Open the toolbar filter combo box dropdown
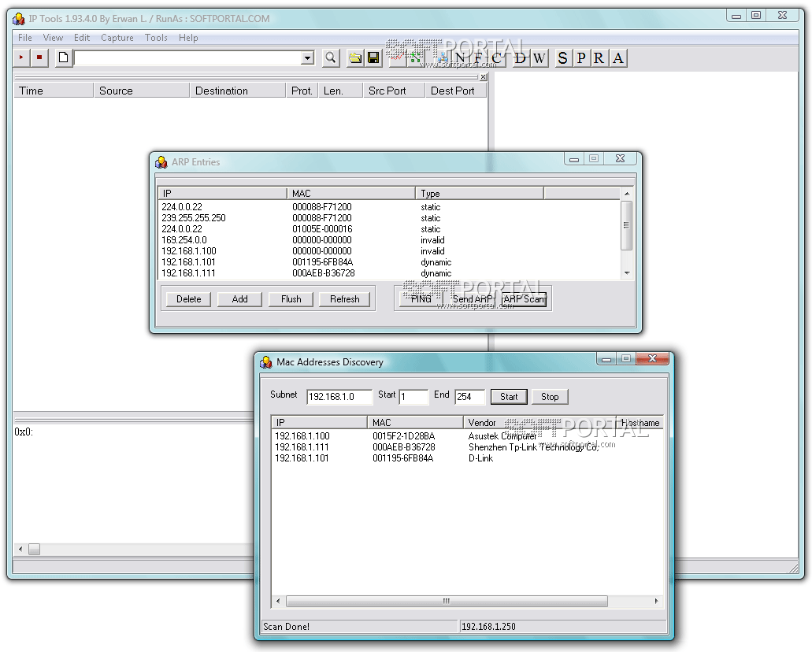 (308, 57)
